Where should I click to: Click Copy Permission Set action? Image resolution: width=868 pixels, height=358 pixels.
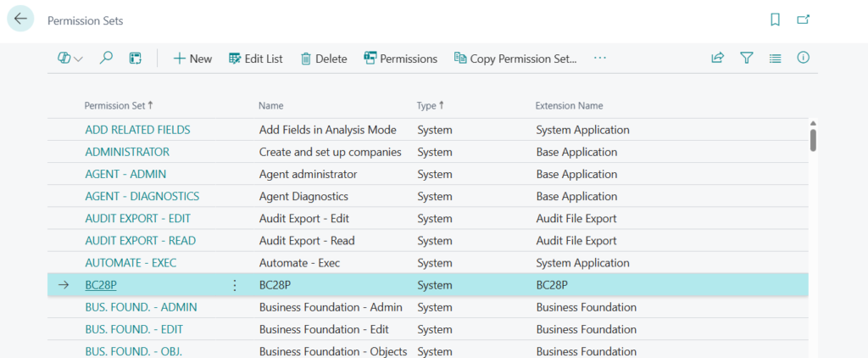pyautogui.click(x=515, y=59)
